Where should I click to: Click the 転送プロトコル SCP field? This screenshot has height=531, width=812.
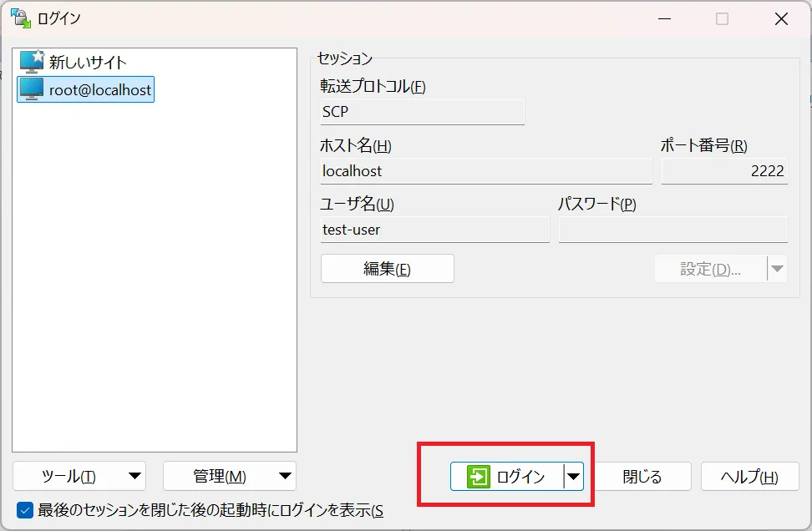[x=422, y=111]
